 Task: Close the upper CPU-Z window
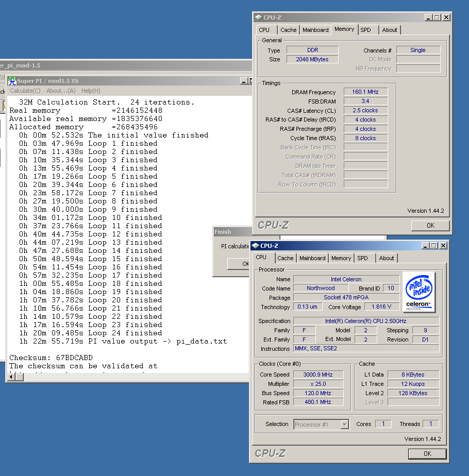[446, 18]
